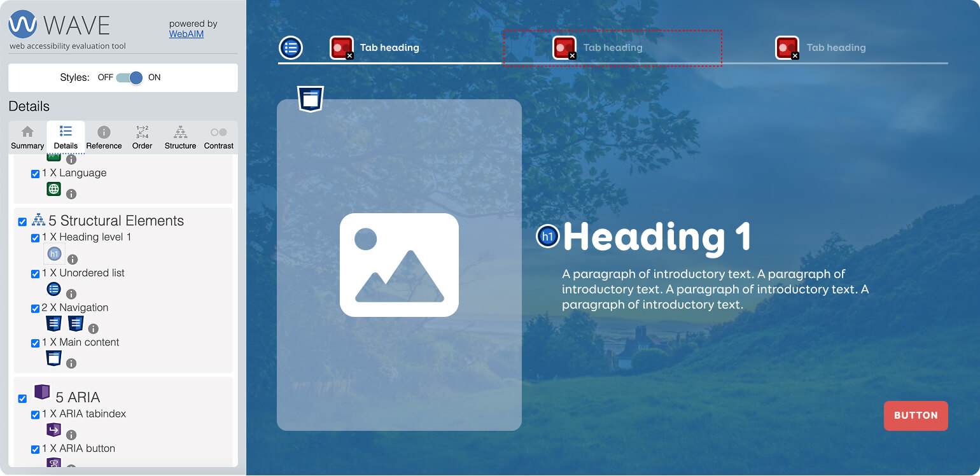Click the '1 X ARIA tabindex' label
Image resolution: width=980 pixels, height=476 pixels.
click(84, 414)
